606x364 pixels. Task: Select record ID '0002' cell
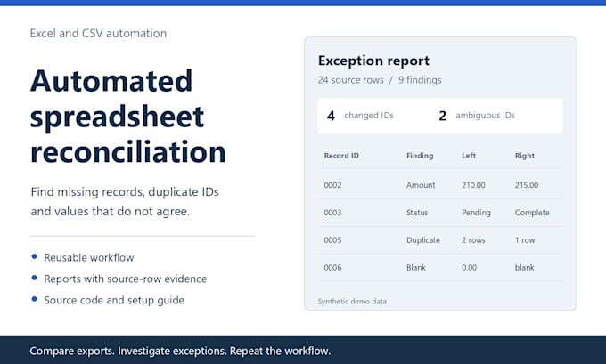[332, 185]
